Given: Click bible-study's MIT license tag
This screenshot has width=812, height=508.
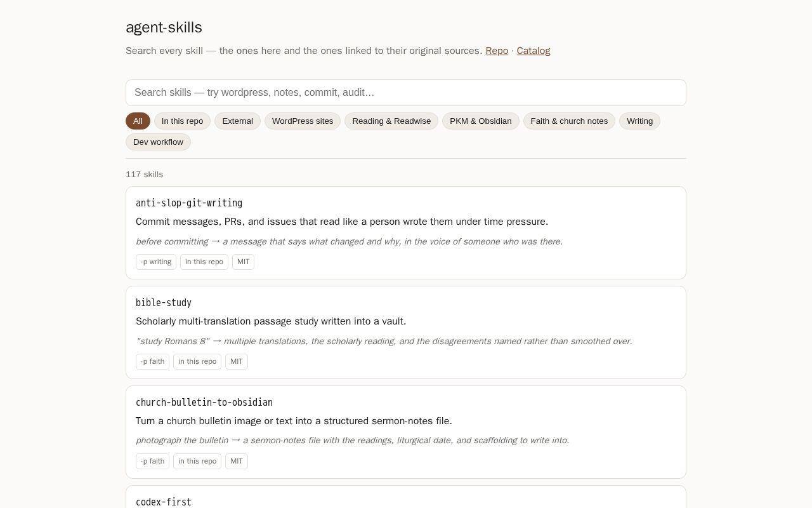Looking at the screenshot, I should click(237, 361).
